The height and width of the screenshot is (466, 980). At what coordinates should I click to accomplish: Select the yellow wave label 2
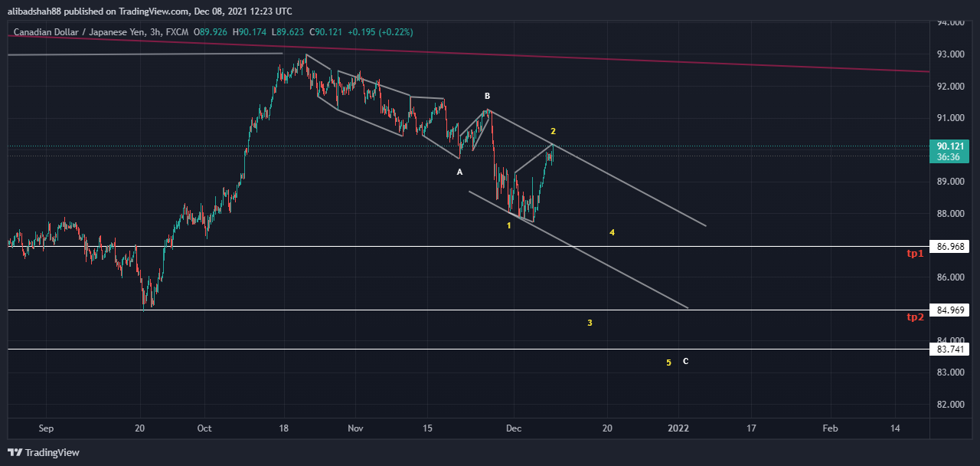(553, 131)
